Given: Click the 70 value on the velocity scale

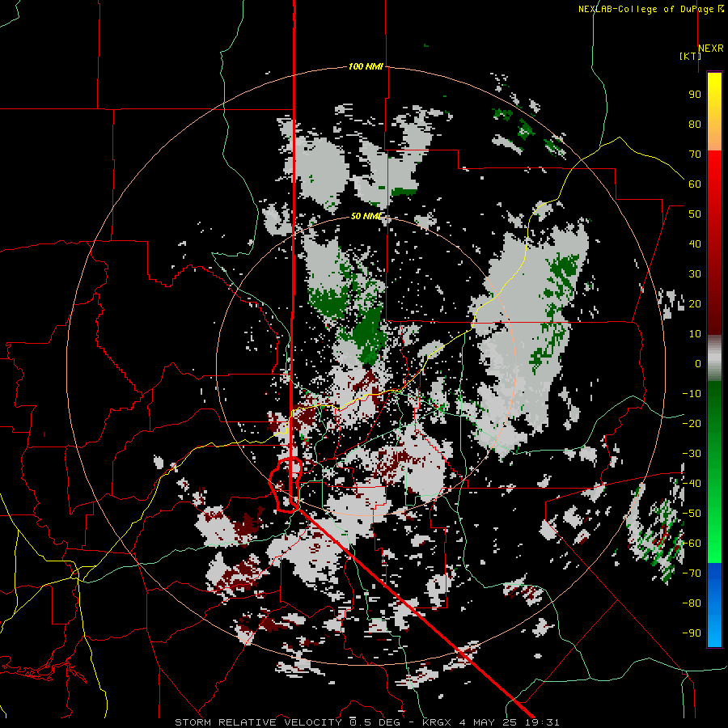Looking at the screenshot, I should (x=695, y=154).
